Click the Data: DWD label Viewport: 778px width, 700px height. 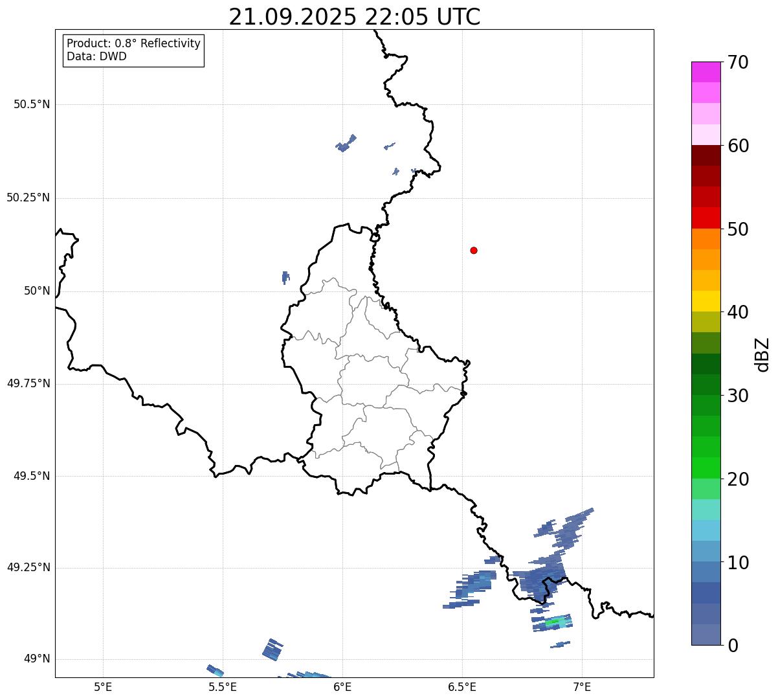[x=96, y=56]
